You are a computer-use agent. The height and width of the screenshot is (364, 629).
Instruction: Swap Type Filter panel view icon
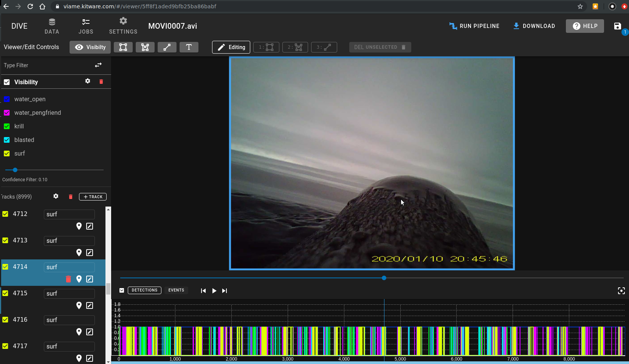(98, 65)
